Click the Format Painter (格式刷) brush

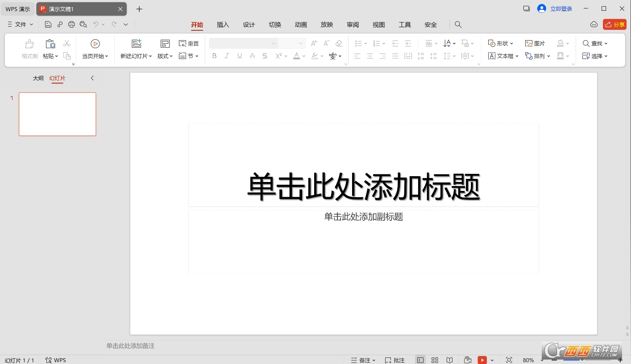[29, 44]
